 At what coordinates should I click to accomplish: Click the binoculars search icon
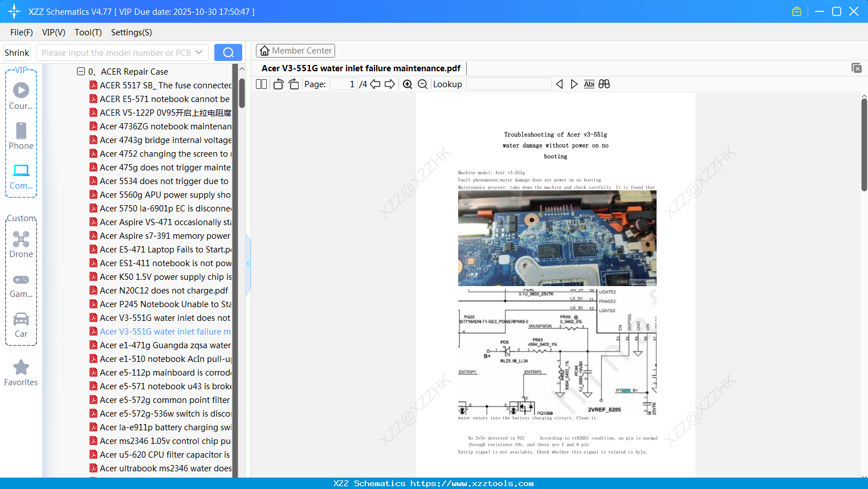coord(604,84)
